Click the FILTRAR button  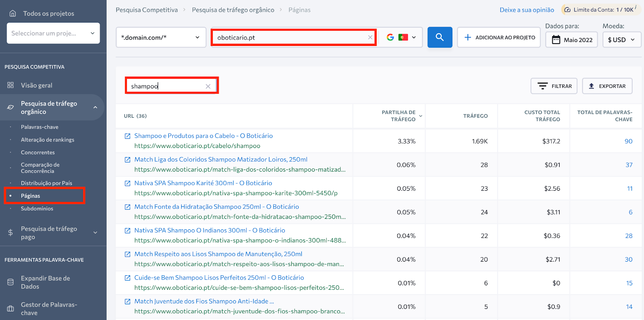pos(554,86)
